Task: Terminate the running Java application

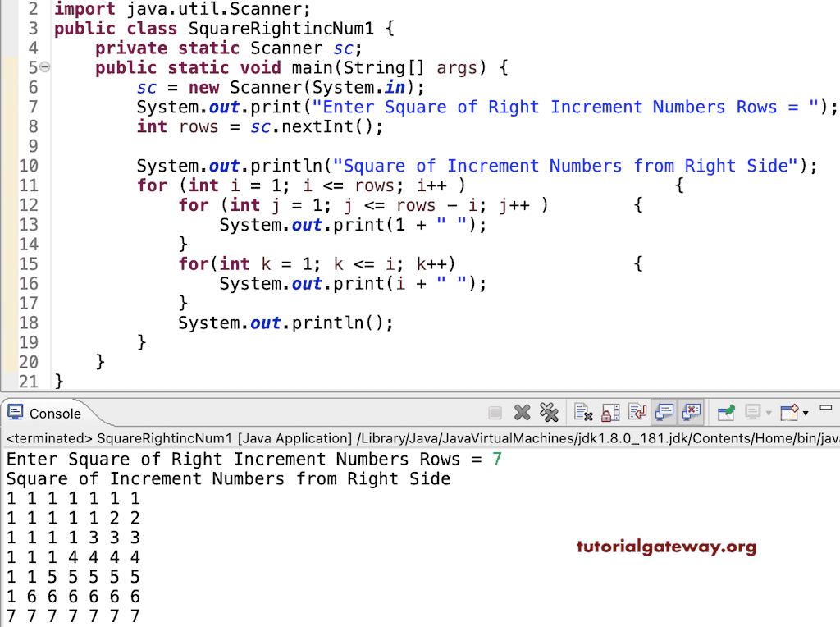Action: (494, 412)
